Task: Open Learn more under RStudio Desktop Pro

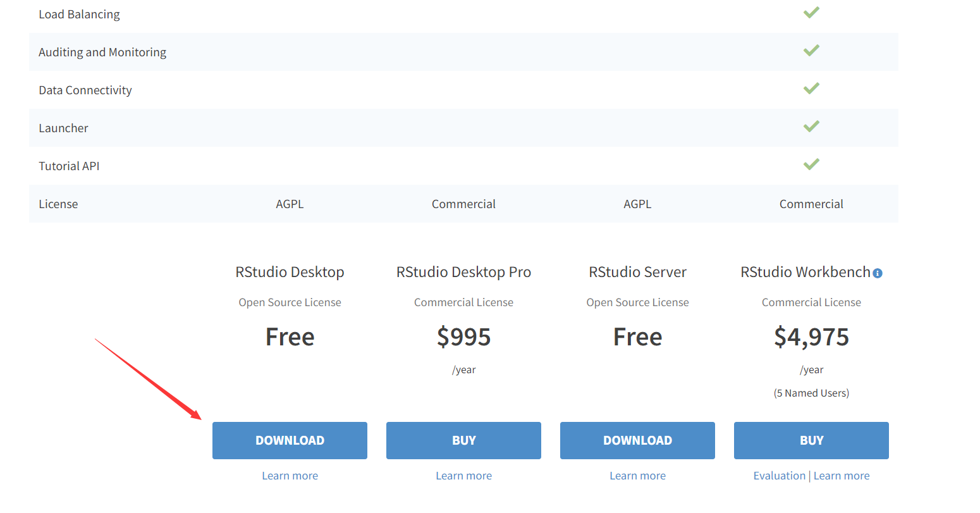Action: [x=463, y=476]
